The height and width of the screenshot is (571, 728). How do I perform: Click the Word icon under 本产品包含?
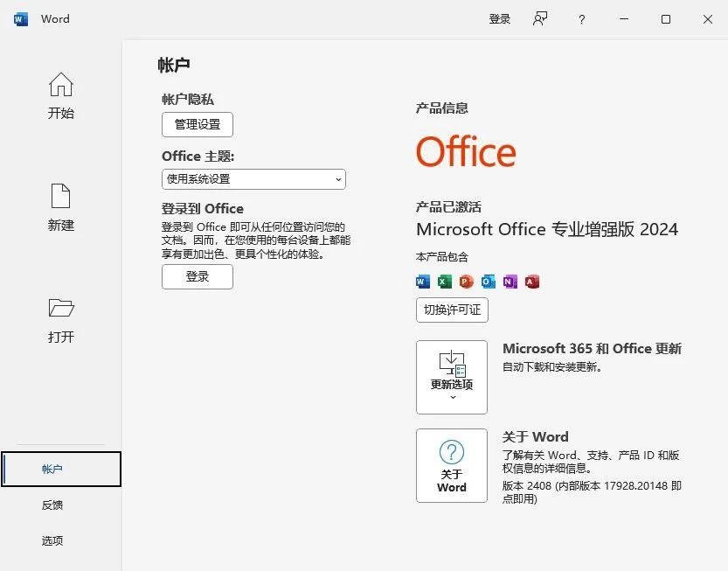point(423,282)
